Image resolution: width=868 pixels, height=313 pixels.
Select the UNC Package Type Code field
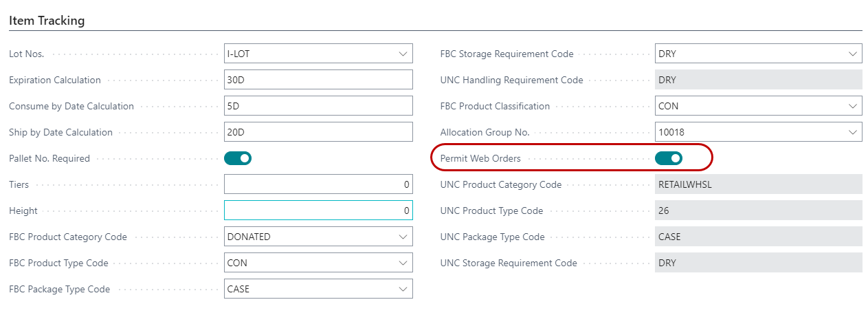pos(758,237)
